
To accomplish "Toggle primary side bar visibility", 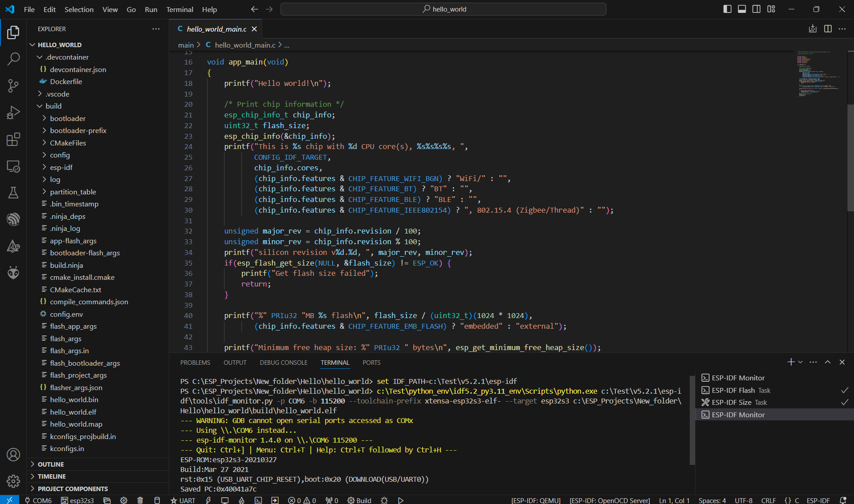I will tap(728, 9).
